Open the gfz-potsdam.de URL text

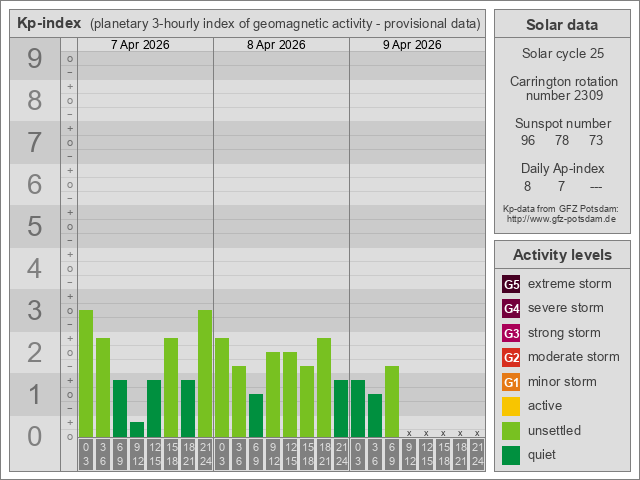point(561,218)
